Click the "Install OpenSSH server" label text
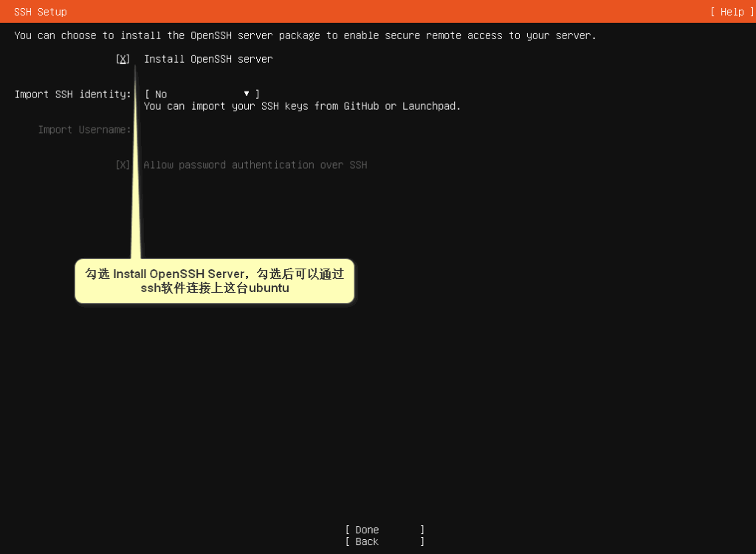 coord(208,59)
